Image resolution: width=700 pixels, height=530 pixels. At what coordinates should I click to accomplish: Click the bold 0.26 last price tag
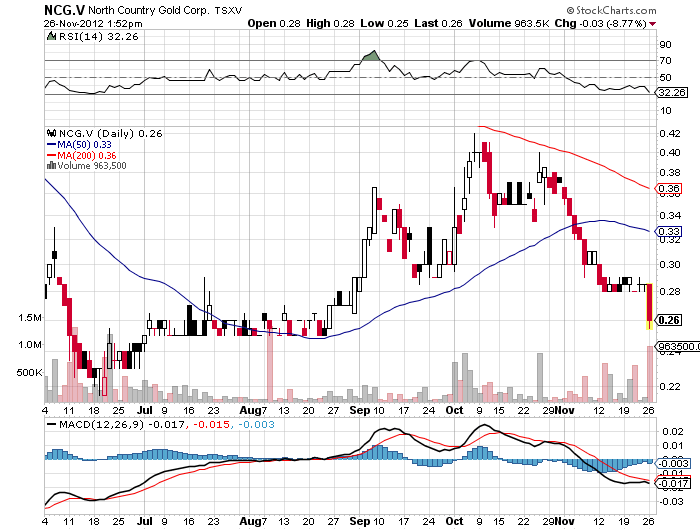[669, 320]
